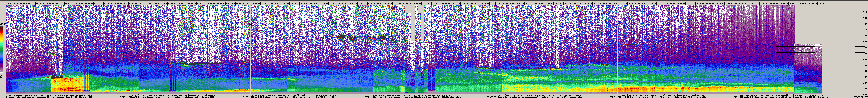Viewport: 868px width, 98px height.
Task: Select the 08:02:55 time label
Action: [x=143, y=3]
